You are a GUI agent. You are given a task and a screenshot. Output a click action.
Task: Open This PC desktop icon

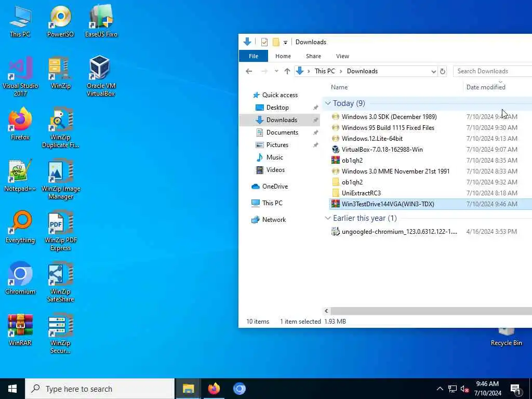[20, 21]
